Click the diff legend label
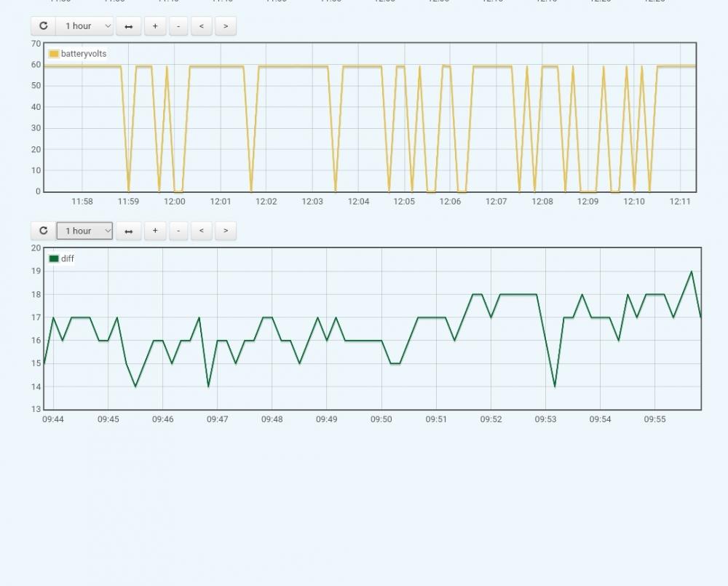The height and width of the screenshot is (586, 728). pyautogui.click(x=67, y=258)
